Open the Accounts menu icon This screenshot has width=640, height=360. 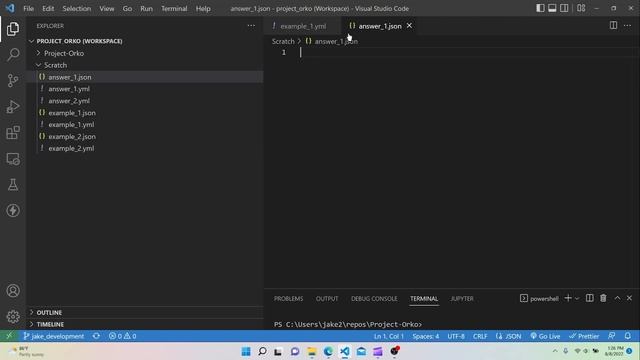pos(13,291)
